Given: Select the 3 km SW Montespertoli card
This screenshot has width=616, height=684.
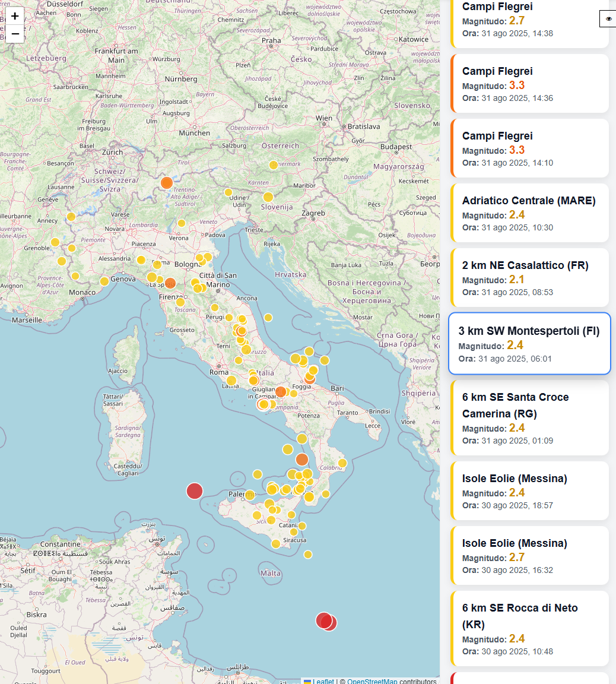Looking at the screenshot, I should click(529, 343).
